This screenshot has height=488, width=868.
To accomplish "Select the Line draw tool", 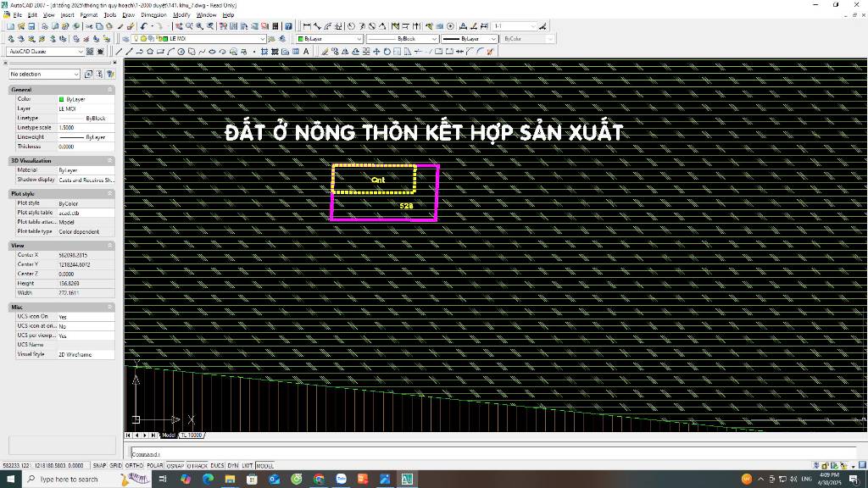I will point(119,52).
